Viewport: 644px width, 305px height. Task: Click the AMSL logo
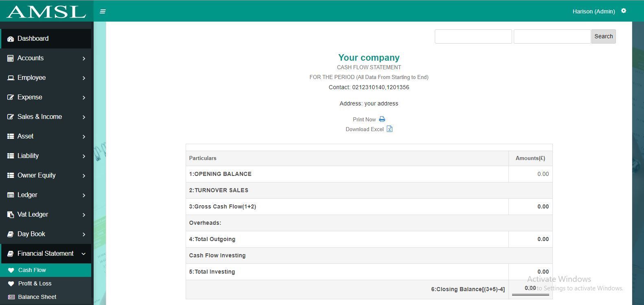point(46,11)
